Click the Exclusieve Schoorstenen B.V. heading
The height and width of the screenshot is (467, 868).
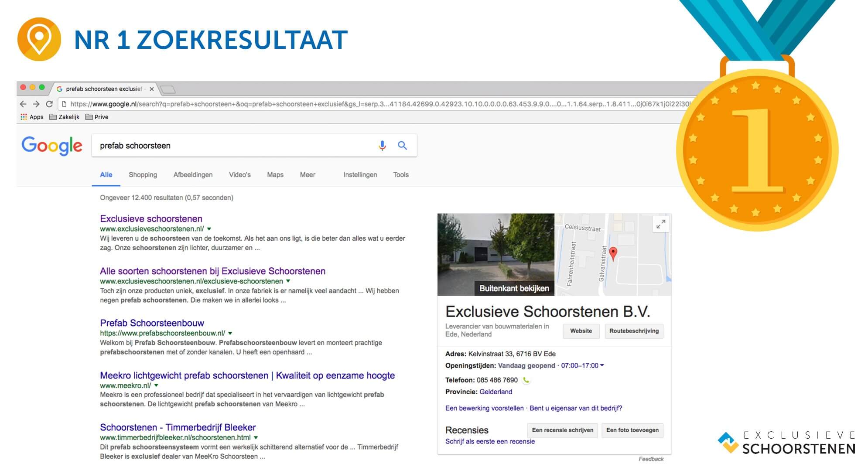548,312
